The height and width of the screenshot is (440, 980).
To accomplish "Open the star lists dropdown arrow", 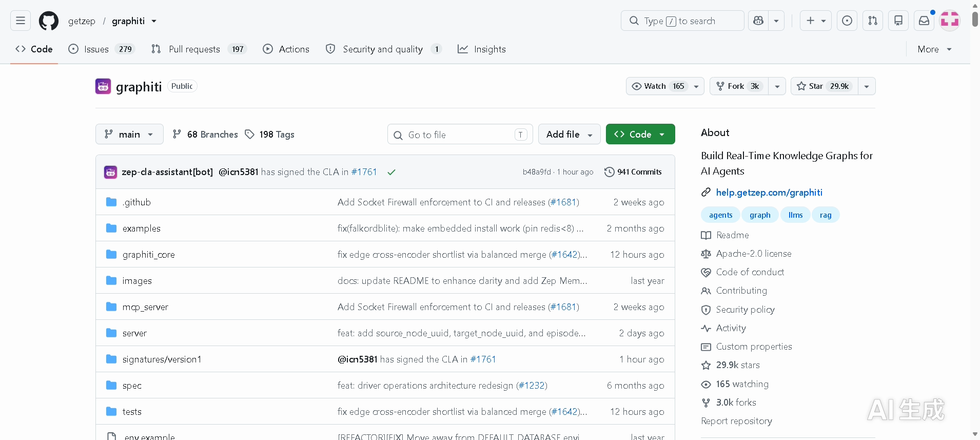I will click(x=867, y=86).
